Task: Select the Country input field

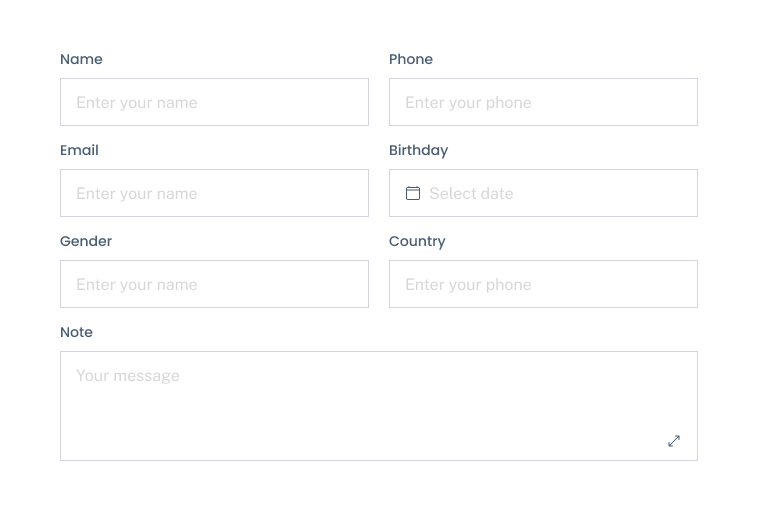Action: pyautogui.click(x=543, y=284)
